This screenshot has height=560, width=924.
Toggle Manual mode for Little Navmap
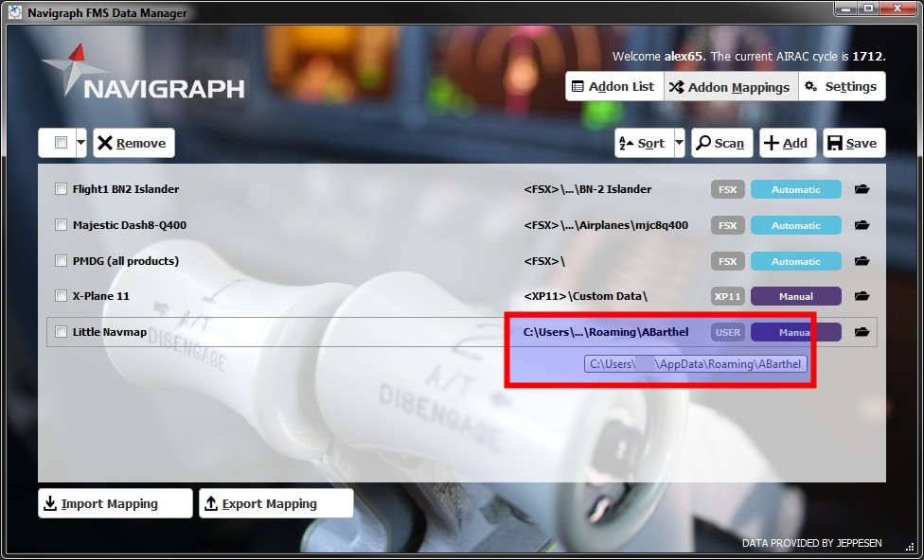pyautogui.click(x=795, y=332)
